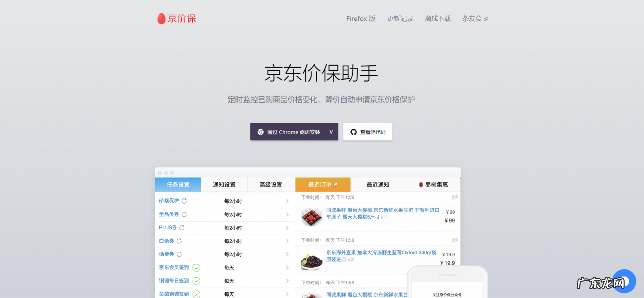This screenshot has height=298, width=644.
Task: Click the 离线下载 link
Action: [x=437, y=18]
